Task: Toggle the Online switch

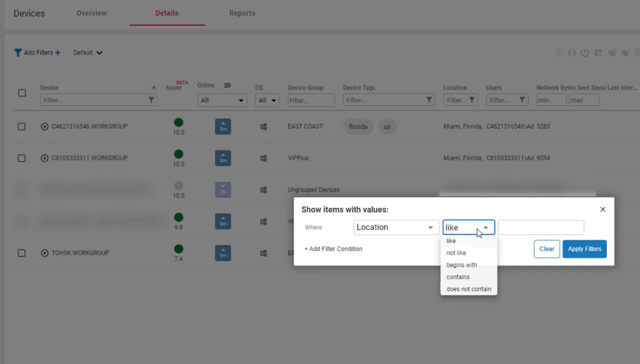Action: (x=224, y=85)
